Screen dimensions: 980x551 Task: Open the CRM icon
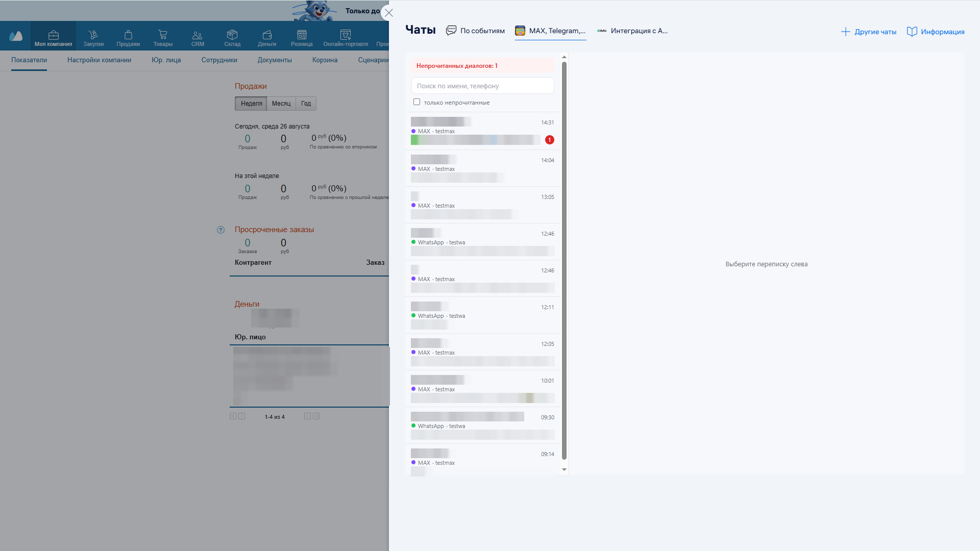point(198,35)
